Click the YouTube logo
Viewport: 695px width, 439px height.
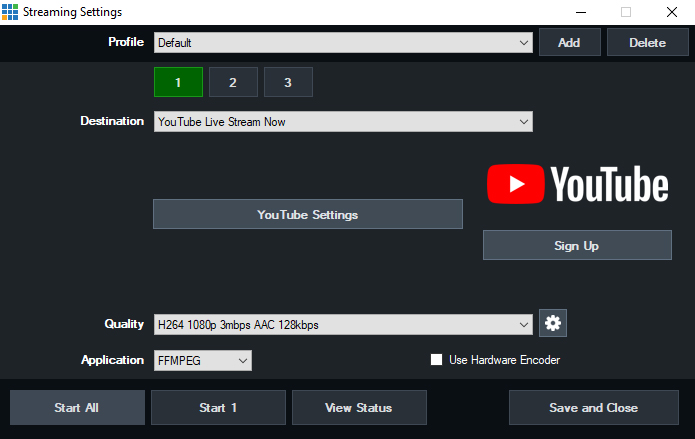pos(577,185)
